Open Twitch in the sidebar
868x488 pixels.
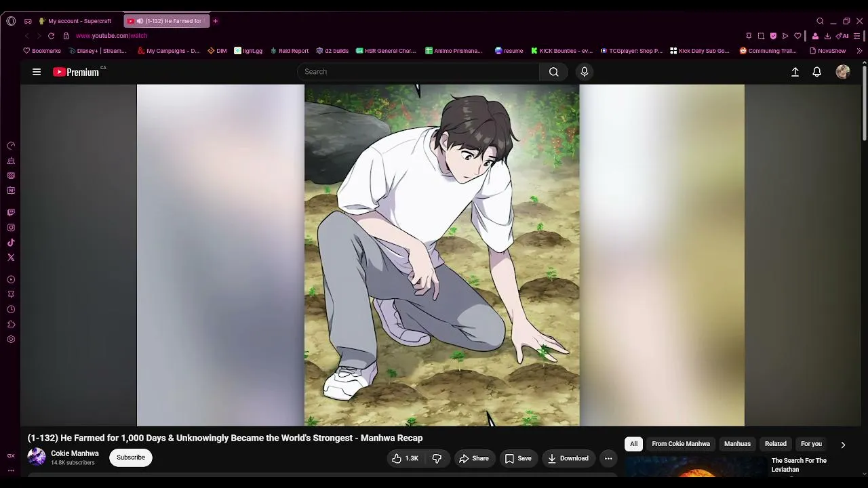11,213
